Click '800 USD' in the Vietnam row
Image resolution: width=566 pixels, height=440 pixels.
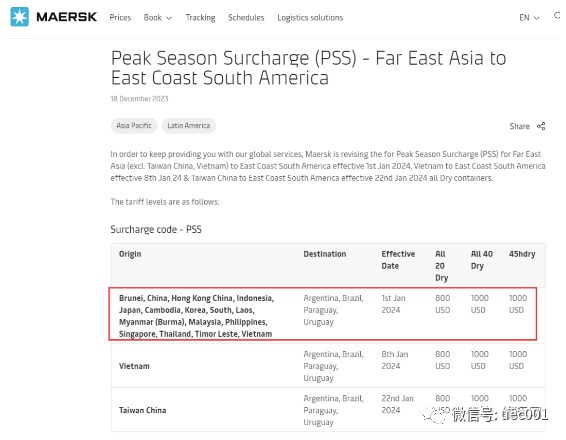coord(443,360)
